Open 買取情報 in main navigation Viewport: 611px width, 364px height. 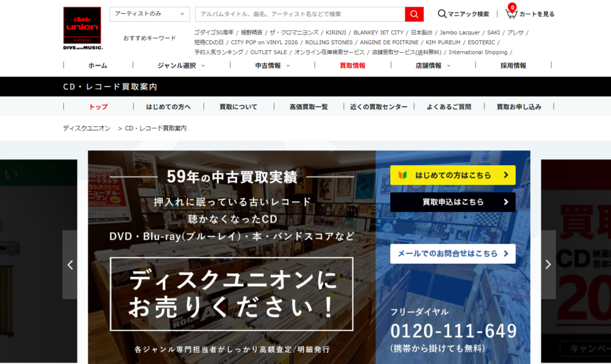click(353, 66)
